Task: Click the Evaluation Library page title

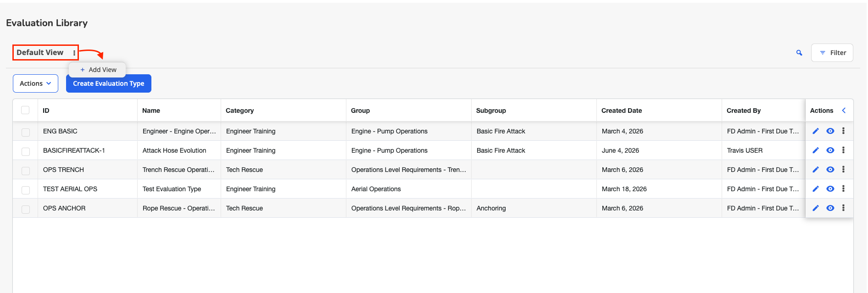Action: [47, 23]
